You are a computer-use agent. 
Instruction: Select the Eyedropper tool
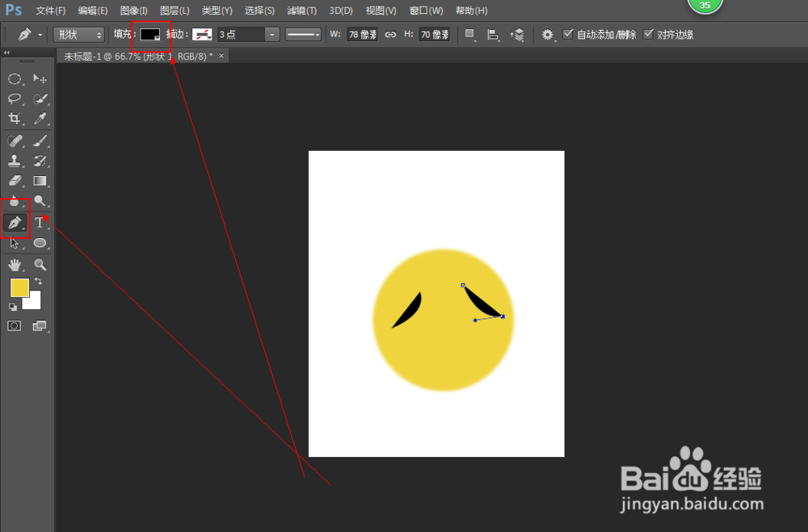[40, 119]
